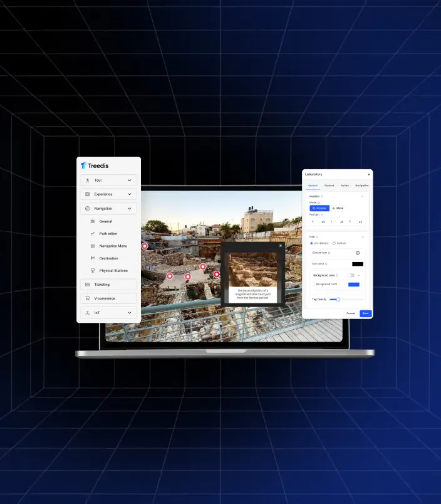Select the Custom icon radio option
441x504 pixels.
coord(334,243)
